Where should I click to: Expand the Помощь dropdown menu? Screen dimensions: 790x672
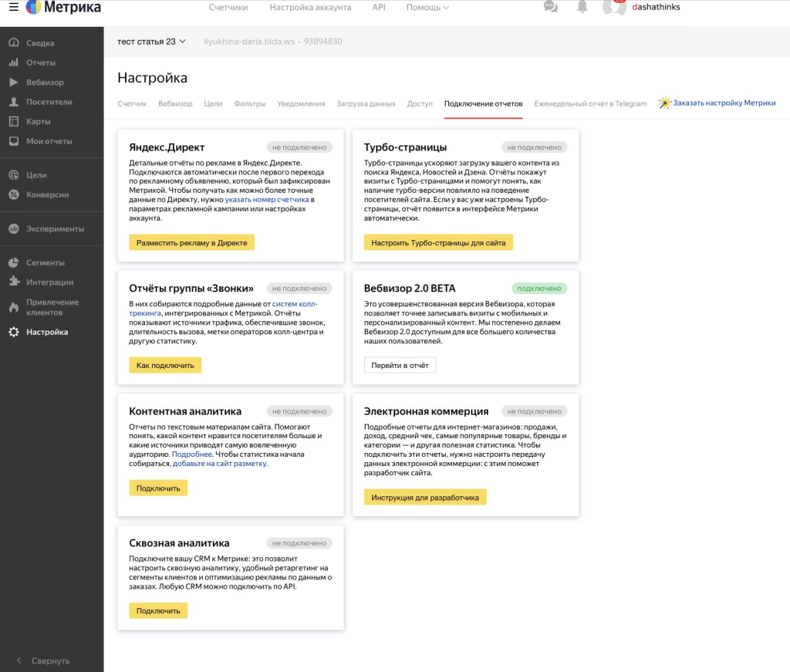(x=427, y=7)
